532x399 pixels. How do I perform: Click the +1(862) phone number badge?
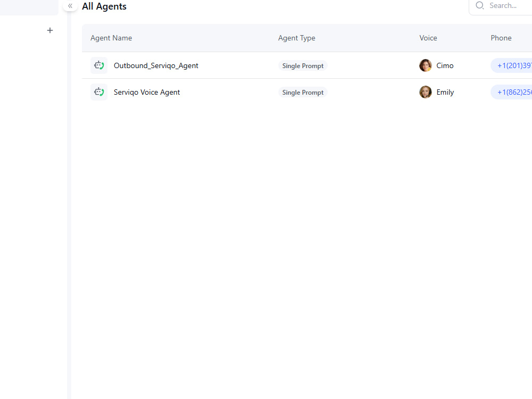pos(512,92)
